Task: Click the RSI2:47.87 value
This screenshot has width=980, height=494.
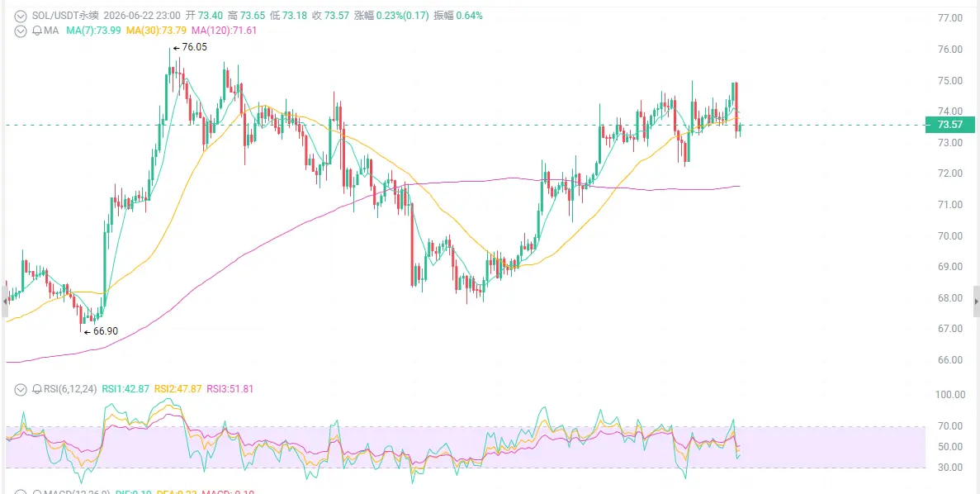Action: 178,389
